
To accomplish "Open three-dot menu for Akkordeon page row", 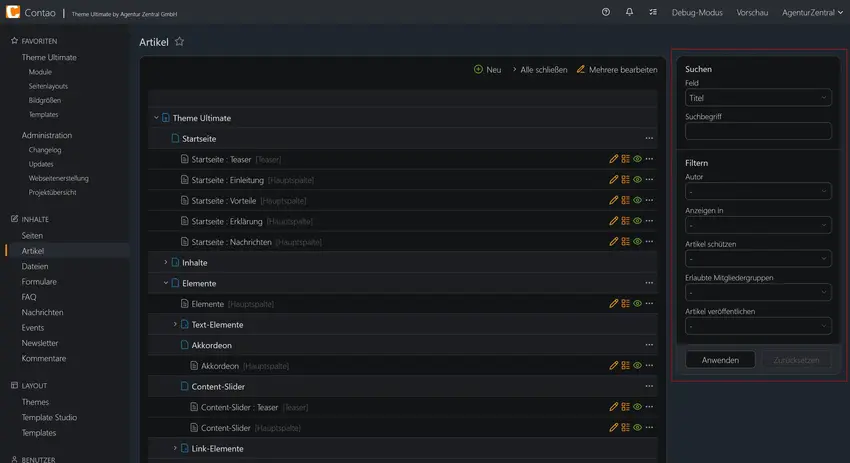I will pyautogui.click(x=649, y=345).
